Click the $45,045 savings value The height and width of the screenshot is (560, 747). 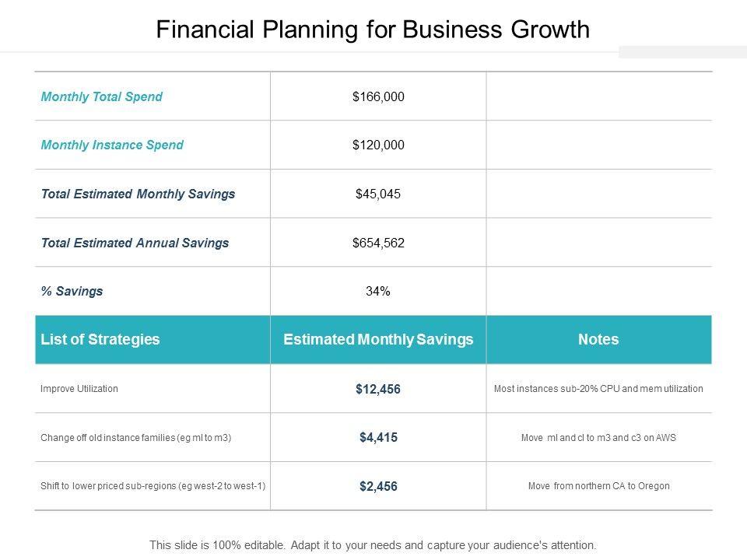pyautogui.click(x=378, y=194)
